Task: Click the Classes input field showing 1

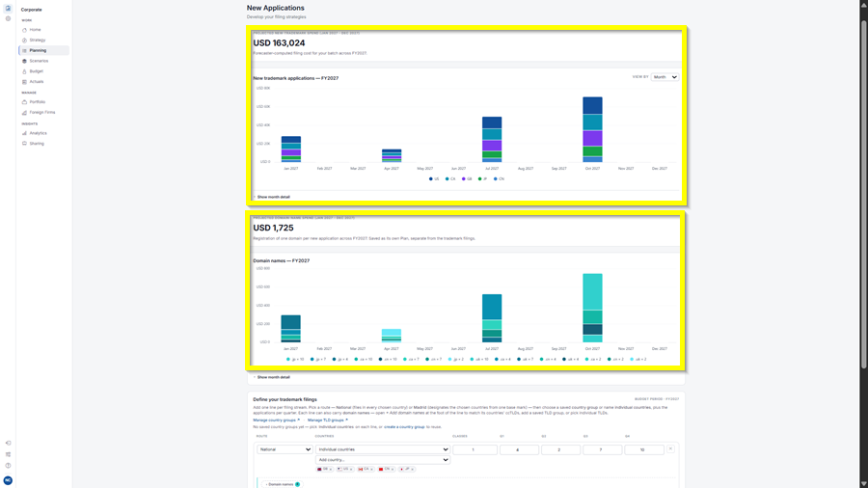Action: point(475,449)
